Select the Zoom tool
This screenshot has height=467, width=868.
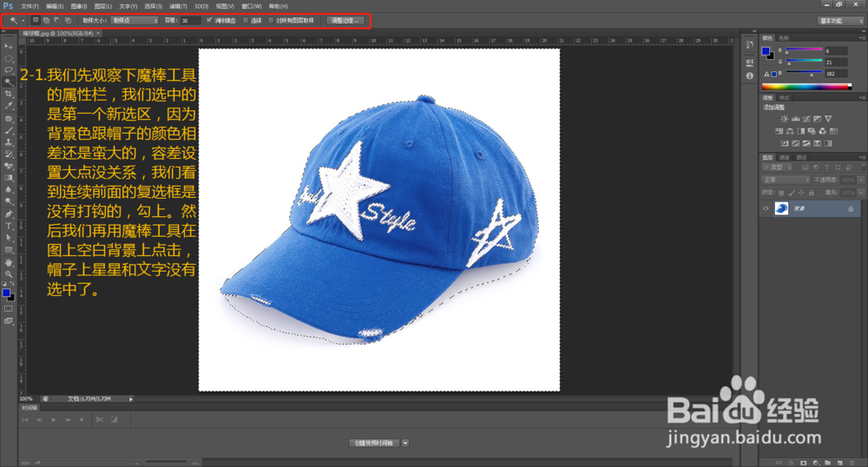point(9,274)
